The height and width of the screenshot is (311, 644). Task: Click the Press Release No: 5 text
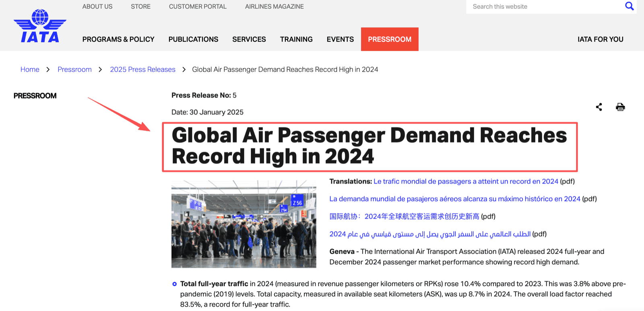click(204, 95)
